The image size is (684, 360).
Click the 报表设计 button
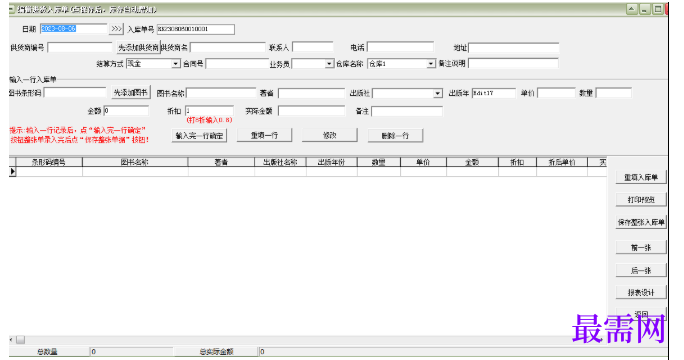pyautogui.click(x=641, y=292)
